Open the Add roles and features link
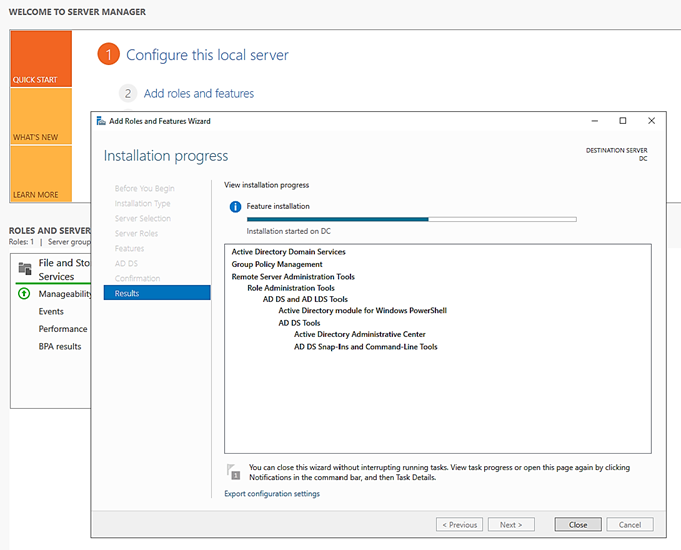Screen dimensions: 681x550 [x=199, y=93]
